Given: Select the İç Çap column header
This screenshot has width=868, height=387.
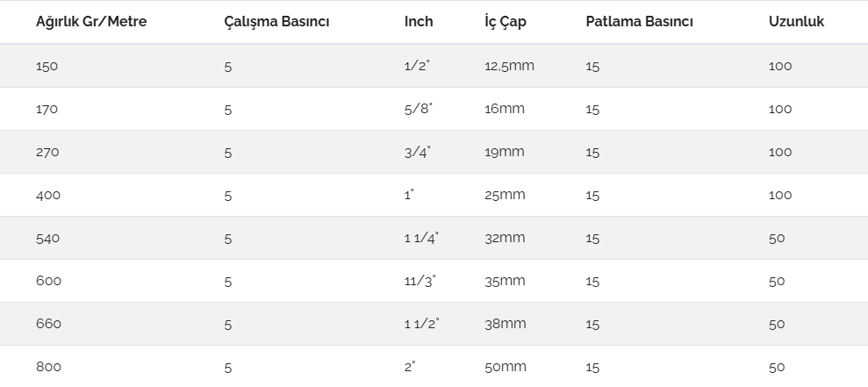Looking at the screenshot, I should 506,22.
